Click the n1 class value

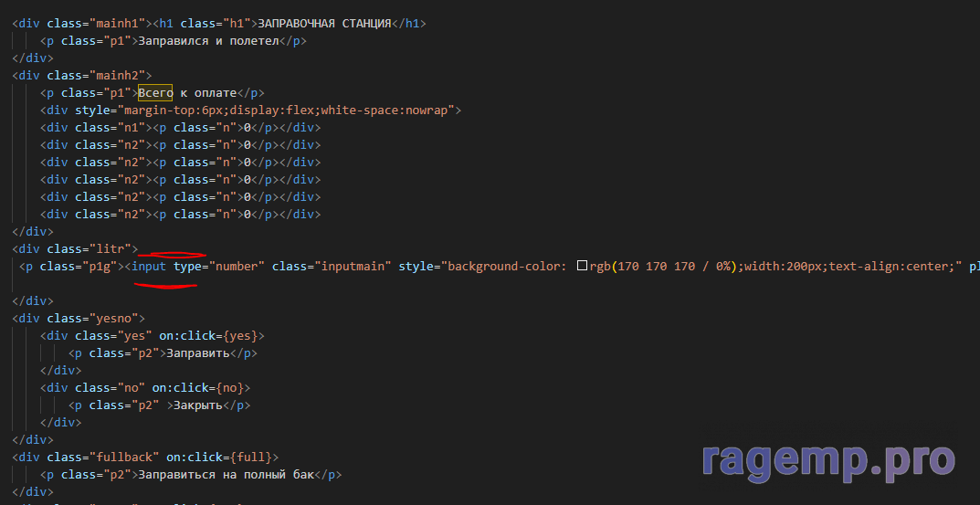coord(134,128)
